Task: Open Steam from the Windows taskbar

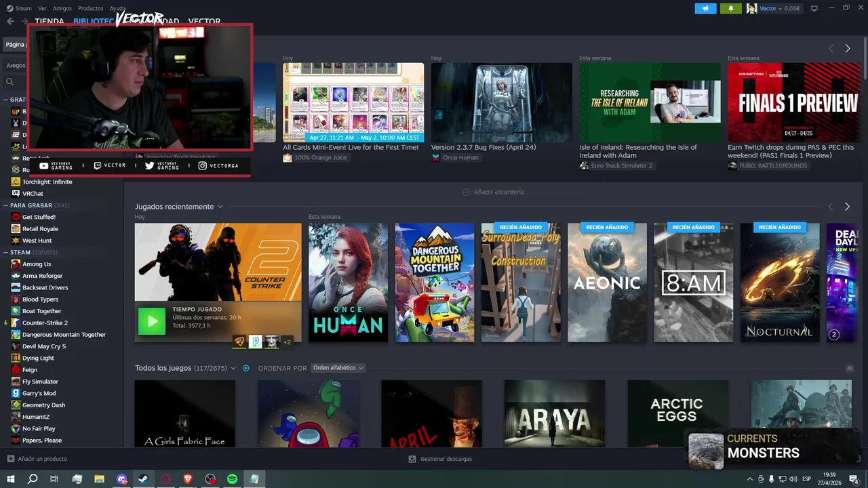Action: [x=144, y=479]
